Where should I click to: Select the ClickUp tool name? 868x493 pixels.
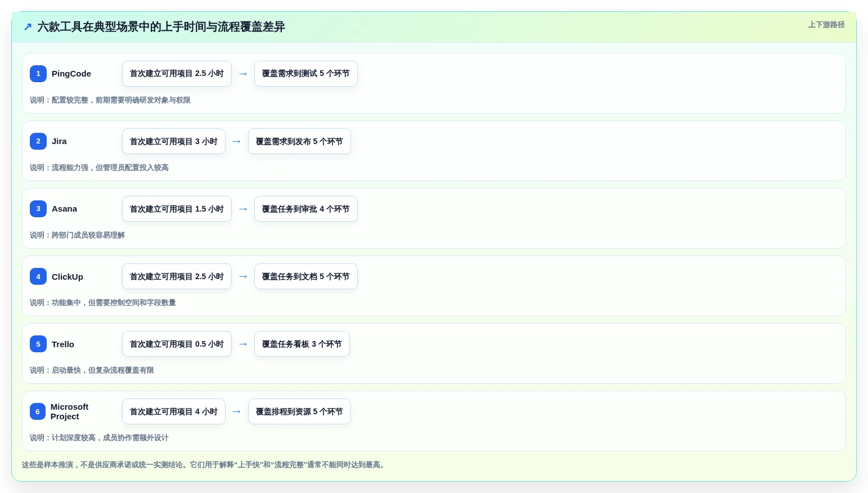(x=68, y=276)
